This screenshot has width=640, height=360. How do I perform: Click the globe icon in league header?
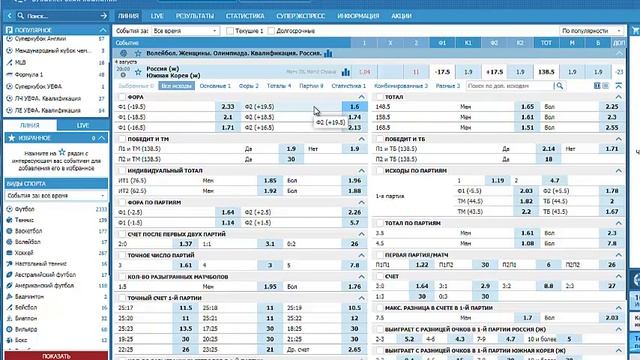pos(124,53)
